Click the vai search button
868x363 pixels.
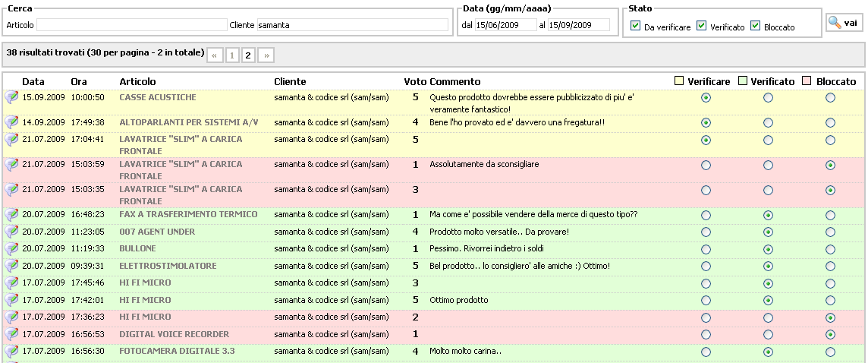pos(844,23)
